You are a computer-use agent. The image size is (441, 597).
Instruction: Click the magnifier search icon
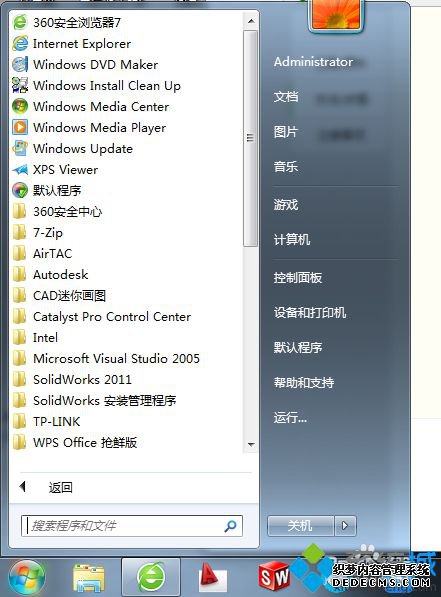[230, 526]
